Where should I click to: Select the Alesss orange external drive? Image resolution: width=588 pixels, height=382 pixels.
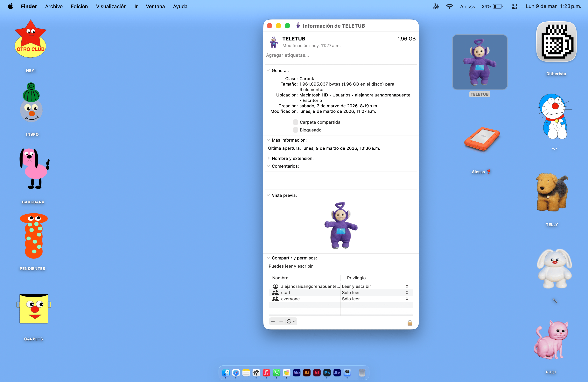coord(482,139)
